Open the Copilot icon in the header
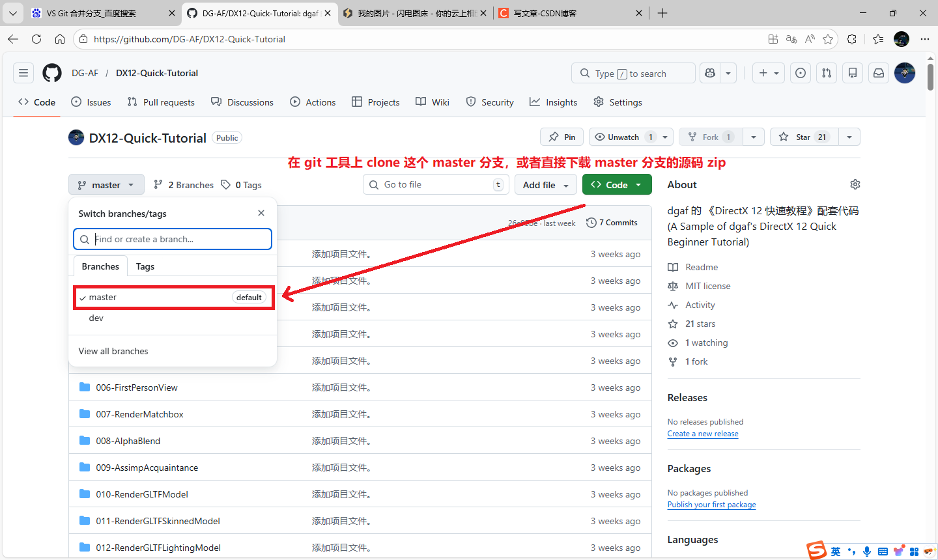Screen dimensions: 938x560 coord(710,73)
